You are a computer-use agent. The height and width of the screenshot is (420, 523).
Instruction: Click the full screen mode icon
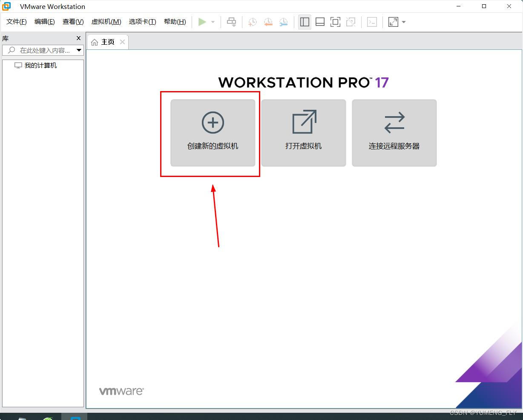[x=335, y=22]
